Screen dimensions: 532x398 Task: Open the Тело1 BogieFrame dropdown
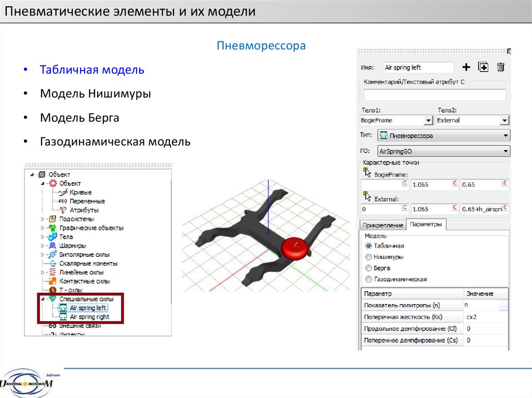click(428, 120)
